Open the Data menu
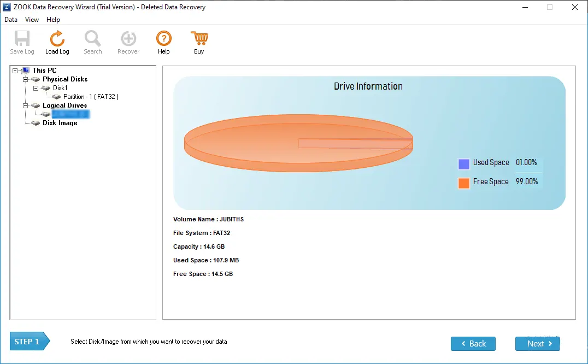 (x=11, y=20)
